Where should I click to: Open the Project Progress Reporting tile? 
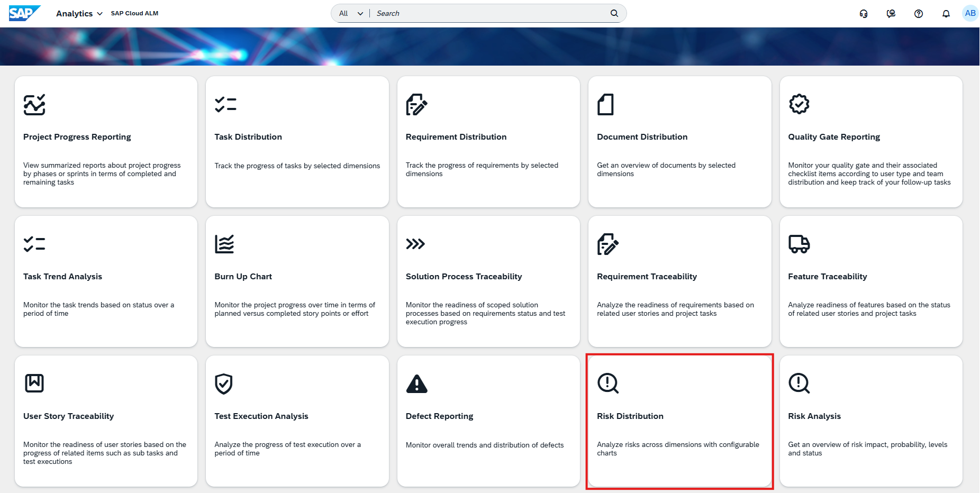click(x=106, y=142)
